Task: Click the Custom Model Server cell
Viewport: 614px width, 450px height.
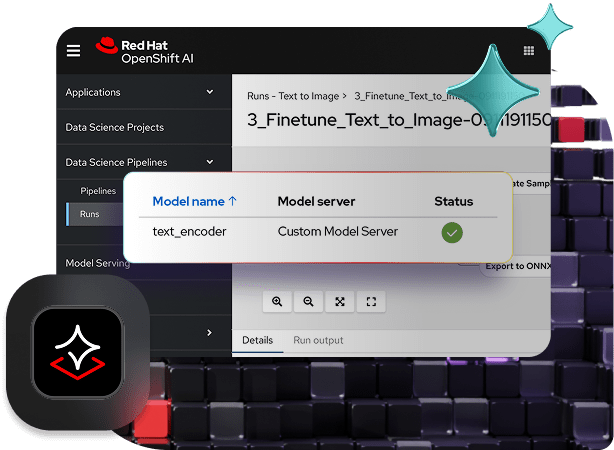Action: pos(338,231)
